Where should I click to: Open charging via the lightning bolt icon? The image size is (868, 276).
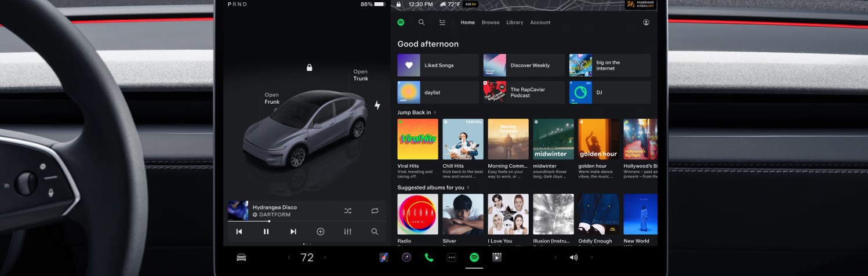coord(377,105)
